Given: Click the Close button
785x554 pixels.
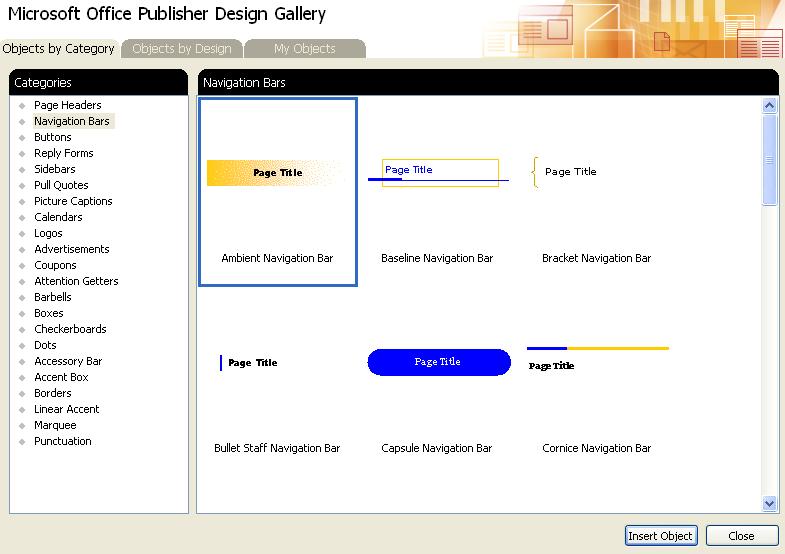Looking at the screenshot, I should pyautogui.click(x=741, y=536).
